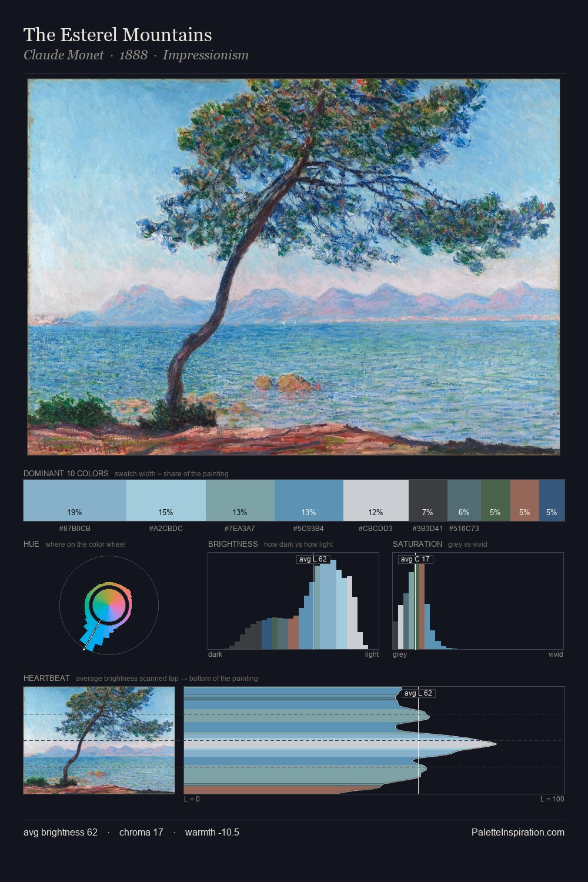Click the hex label "#7EA3A7"
The height and width of the screenshot is (882, 588).
pos(240,528)
